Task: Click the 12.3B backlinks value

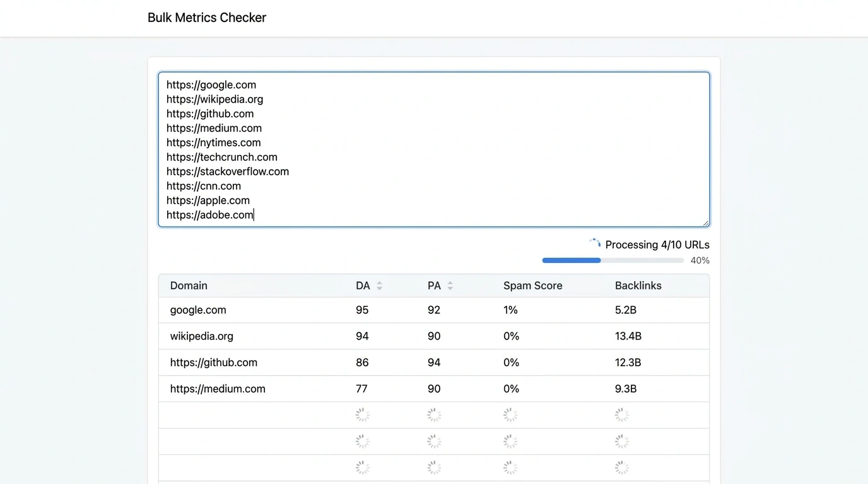Action: pos(628,362)
